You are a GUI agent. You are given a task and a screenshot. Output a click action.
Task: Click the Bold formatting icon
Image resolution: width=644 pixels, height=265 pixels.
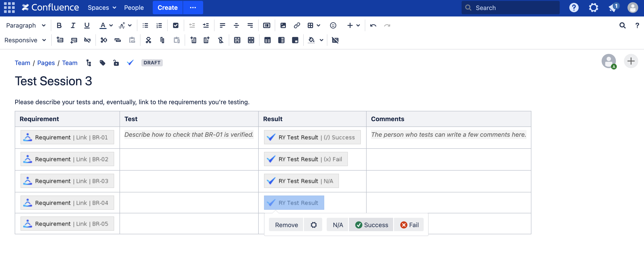59,25
